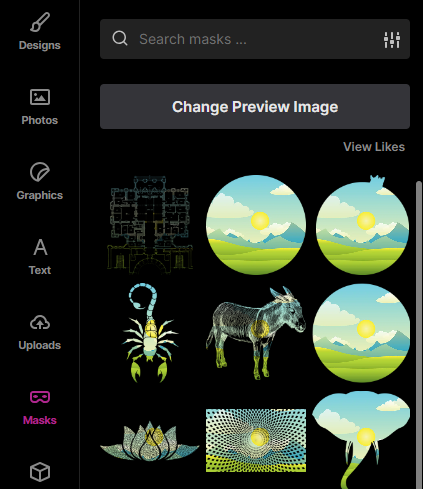Open the Graphics sticker icon
This screenshot has width=423, height=489.
click(x=40, y=172)
